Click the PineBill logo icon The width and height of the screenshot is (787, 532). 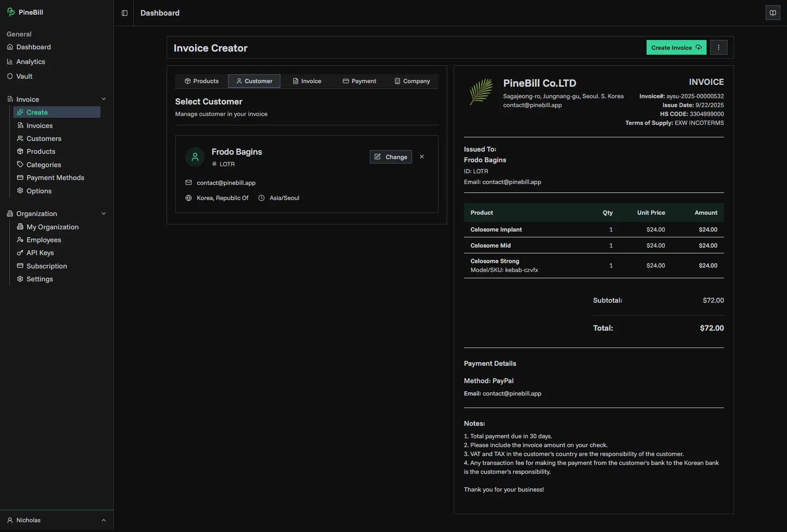(11, 12)
